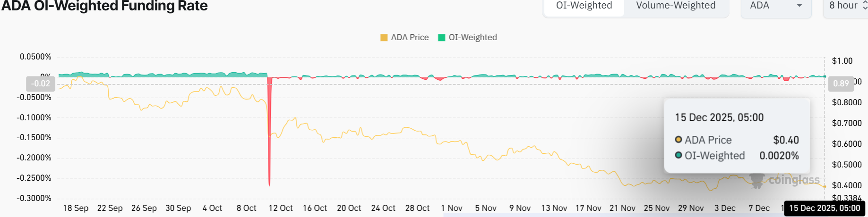This screenshot has width=868, height=217.
Task: Click the 8 hour stepper arrows
Action: tap(865, 6)
